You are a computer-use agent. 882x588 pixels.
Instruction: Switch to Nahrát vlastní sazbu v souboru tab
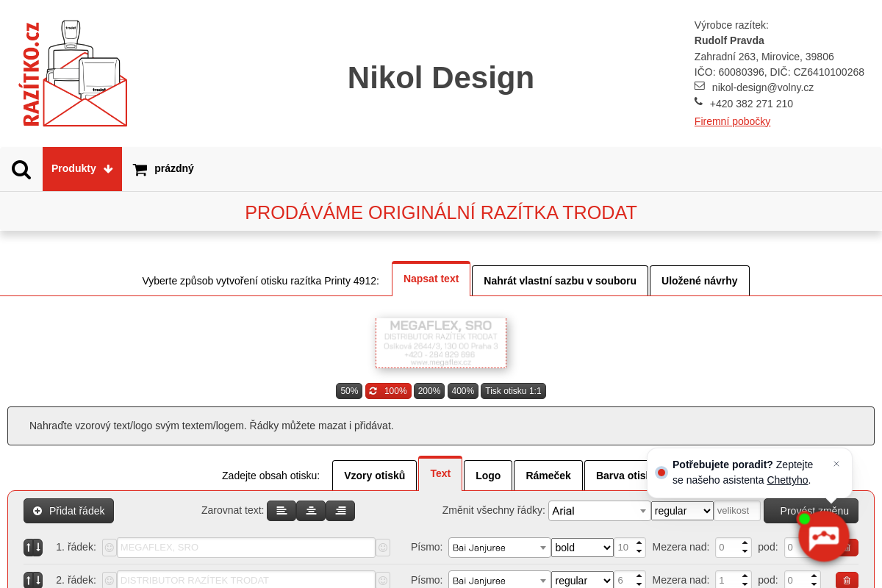coord(560,281)
